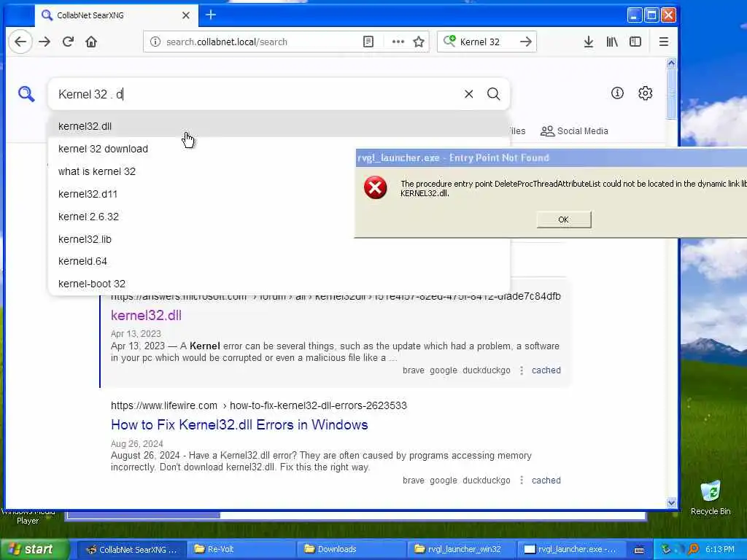Viewport: 747px width, 560px height.
Task: Open SearXNG preferences gear icon
Action: click(645, 93)
